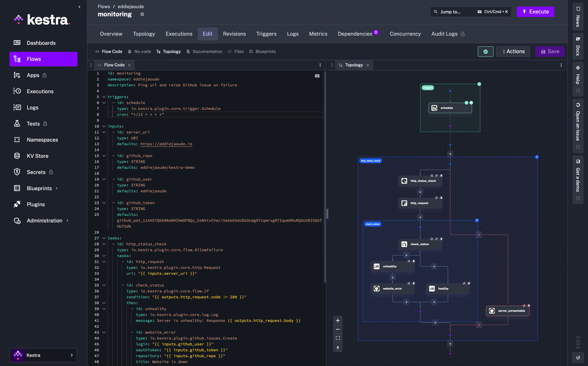Collapse the left sidebar with chevron
Viewport: 588px width, 366px height.
click(79, 7)
